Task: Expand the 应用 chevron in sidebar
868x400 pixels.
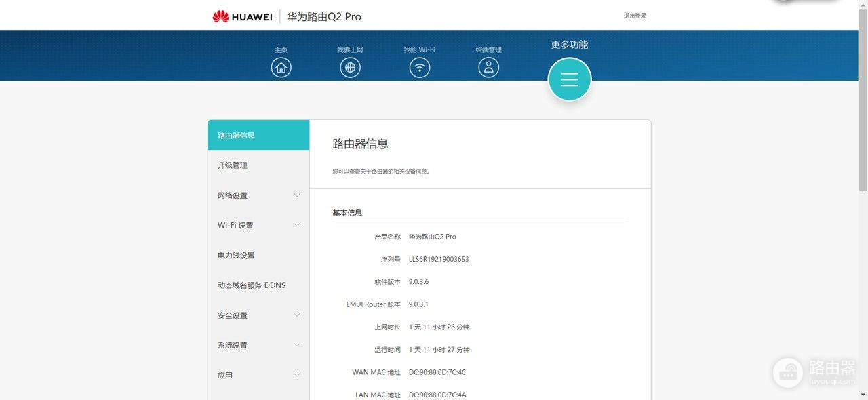Action: 297,375
